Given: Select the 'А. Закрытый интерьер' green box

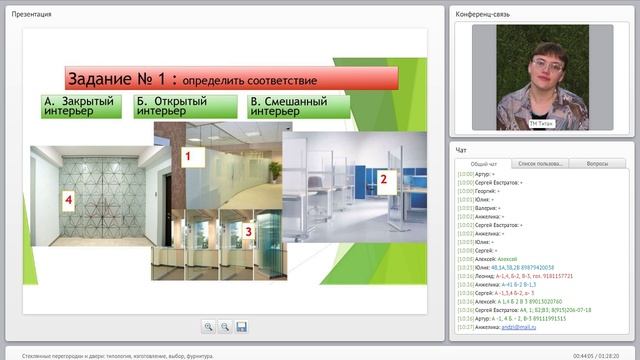Looking at the screenshot, I should (x=81, y=107).
